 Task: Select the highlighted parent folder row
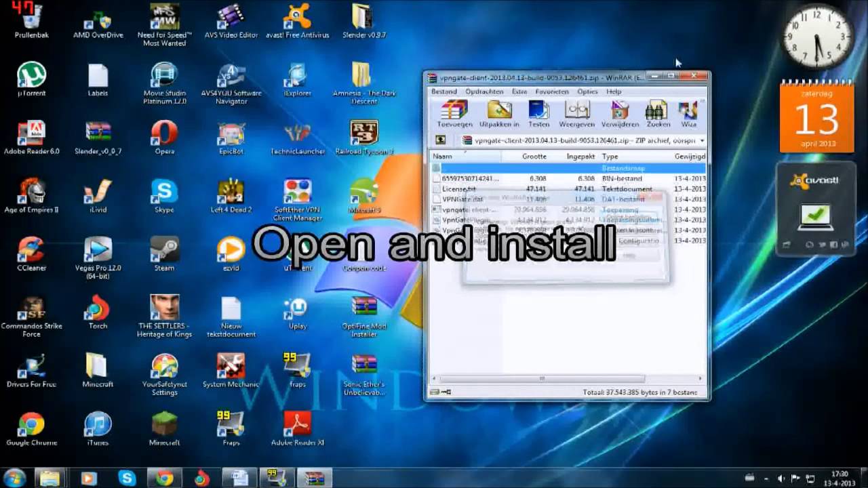568,168
